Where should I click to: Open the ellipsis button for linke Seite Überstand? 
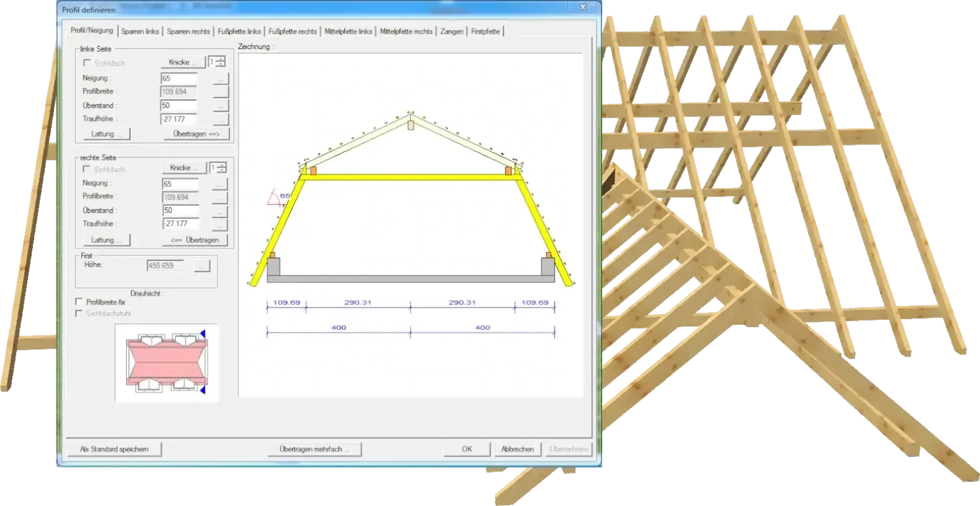pos(221,106)
